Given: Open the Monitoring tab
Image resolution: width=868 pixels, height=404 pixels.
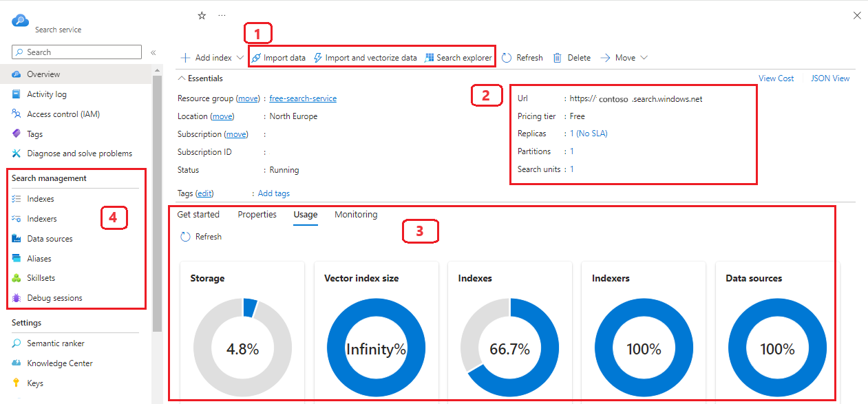Looking at the screenshot, I should (356, 215).
